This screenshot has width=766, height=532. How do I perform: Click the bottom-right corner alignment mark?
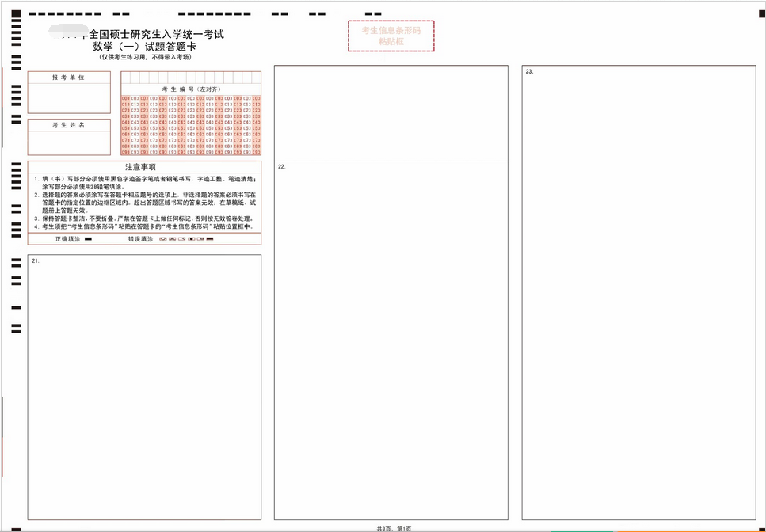tap(761, 530)
